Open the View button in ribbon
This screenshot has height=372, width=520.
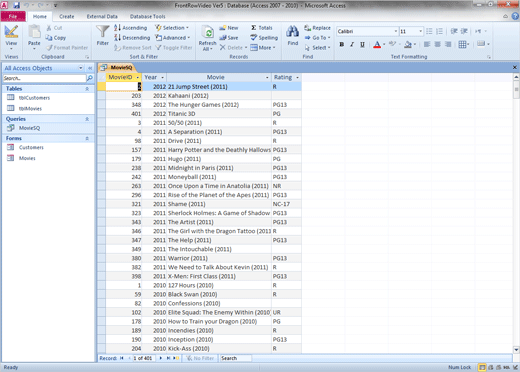pos(11,37)
